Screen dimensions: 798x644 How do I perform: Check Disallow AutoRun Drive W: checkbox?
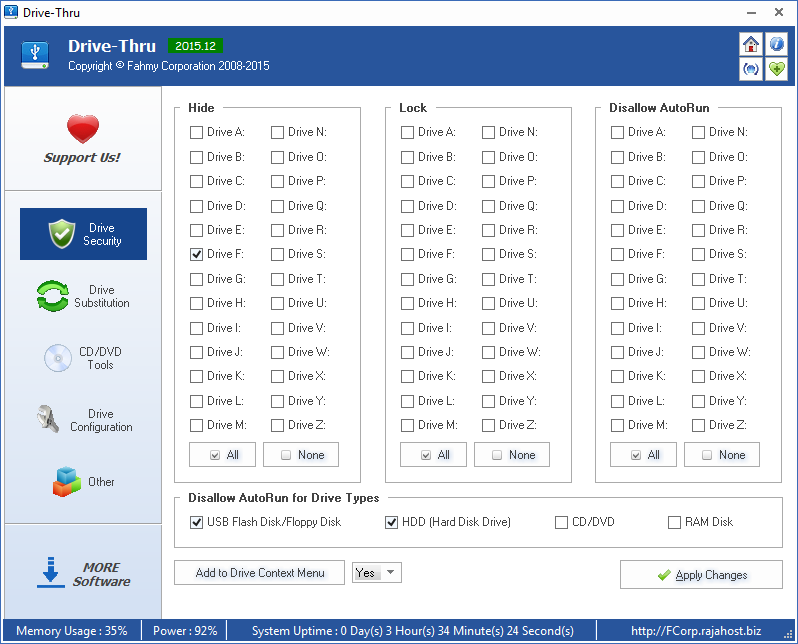pos(698,352)
